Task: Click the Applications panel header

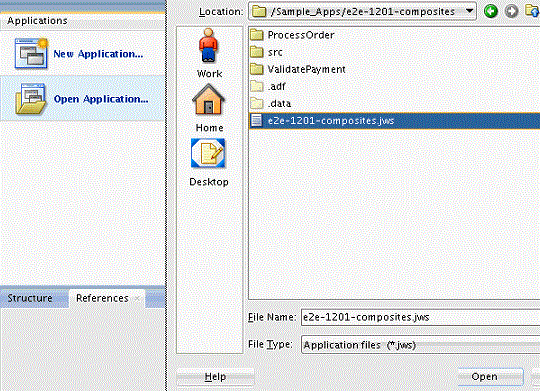Action: 83,21
